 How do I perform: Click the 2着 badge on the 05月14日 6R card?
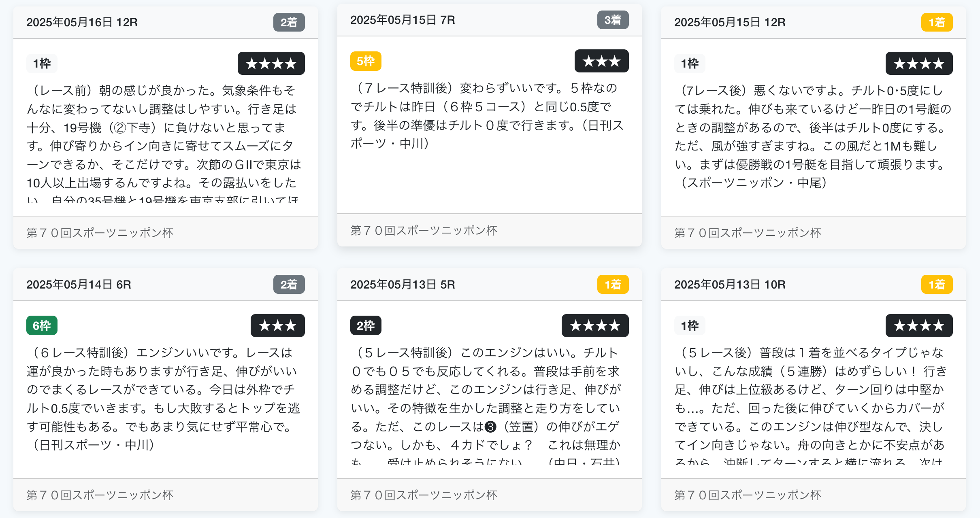(289, 284)
